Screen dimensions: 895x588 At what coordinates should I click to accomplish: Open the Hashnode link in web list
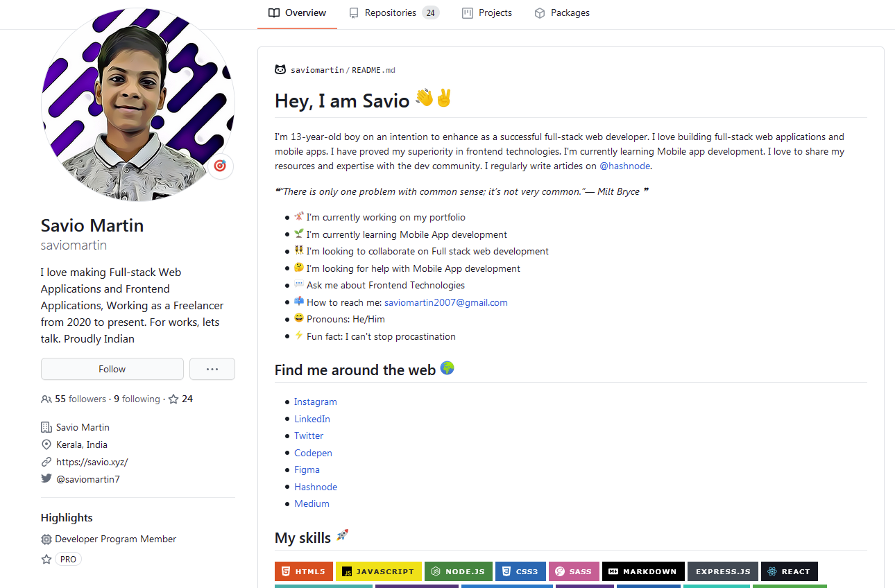pos(316,487)
